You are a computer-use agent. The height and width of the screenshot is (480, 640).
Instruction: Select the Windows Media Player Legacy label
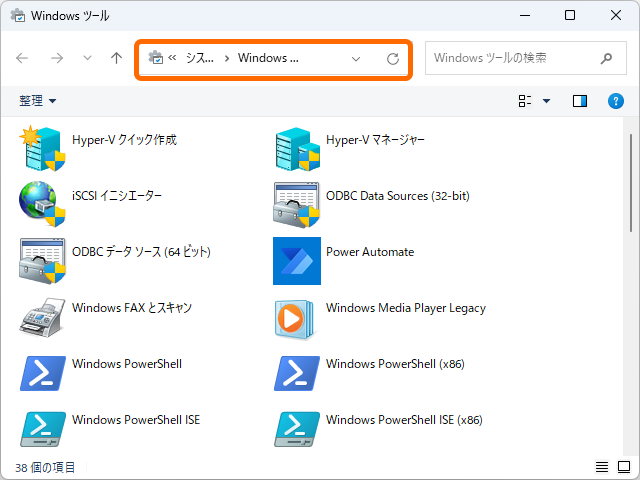406,308
